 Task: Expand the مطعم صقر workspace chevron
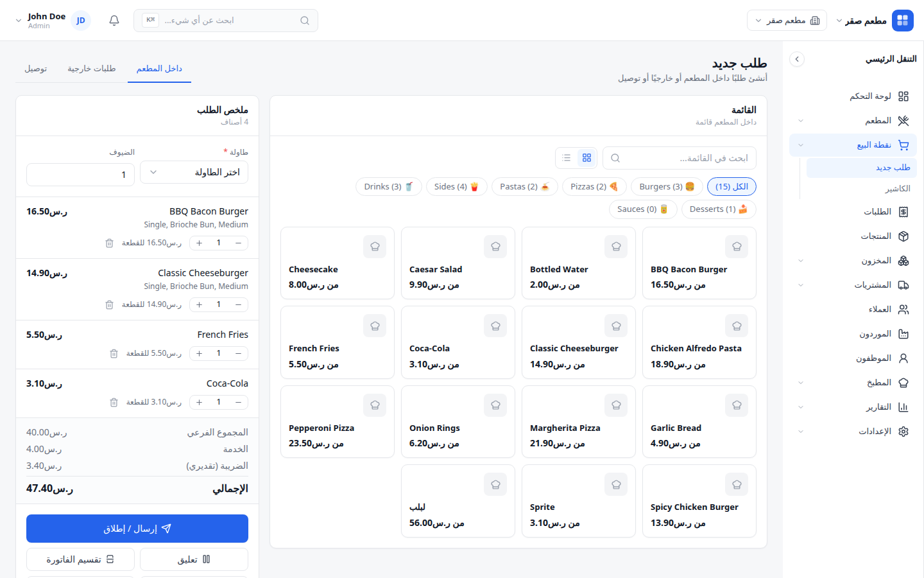click(x=839, y=21)
